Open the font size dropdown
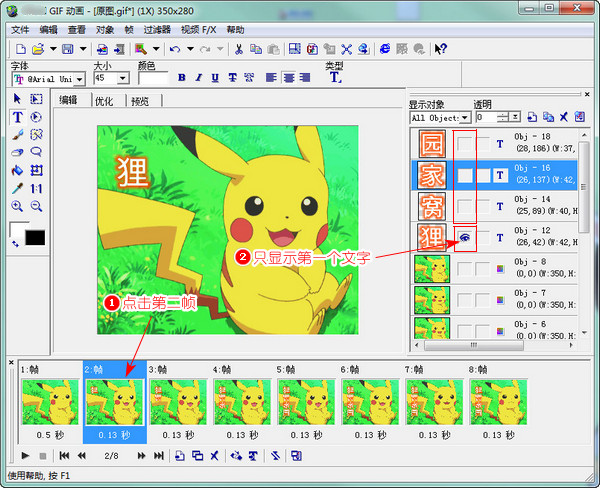Image resolution: width=600 pixels, height=488 pixels. coord(122,78)
